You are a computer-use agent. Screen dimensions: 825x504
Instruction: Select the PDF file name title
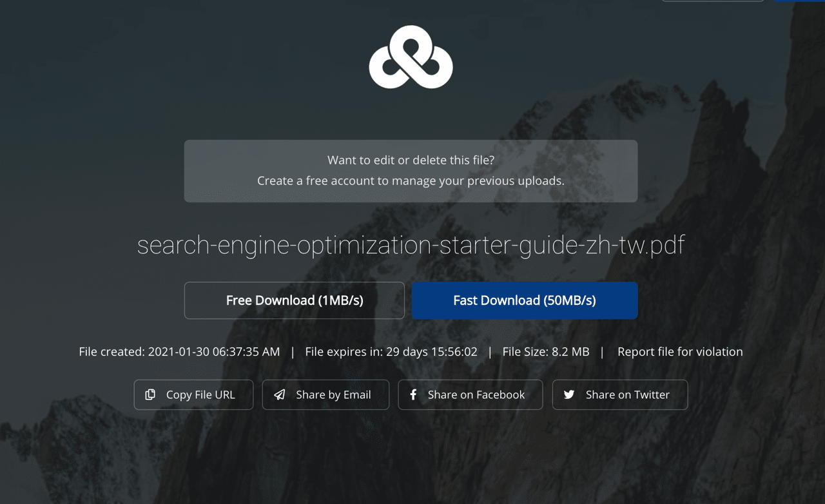(x=411, y=245)
